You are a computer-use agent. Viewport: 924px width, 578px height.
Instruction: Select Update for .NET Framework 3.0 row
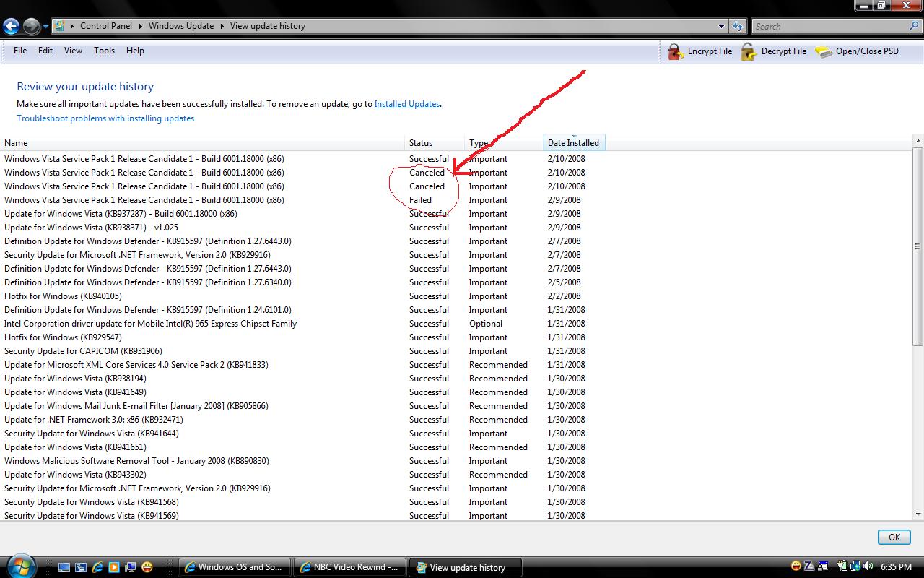tap(303, 420)
